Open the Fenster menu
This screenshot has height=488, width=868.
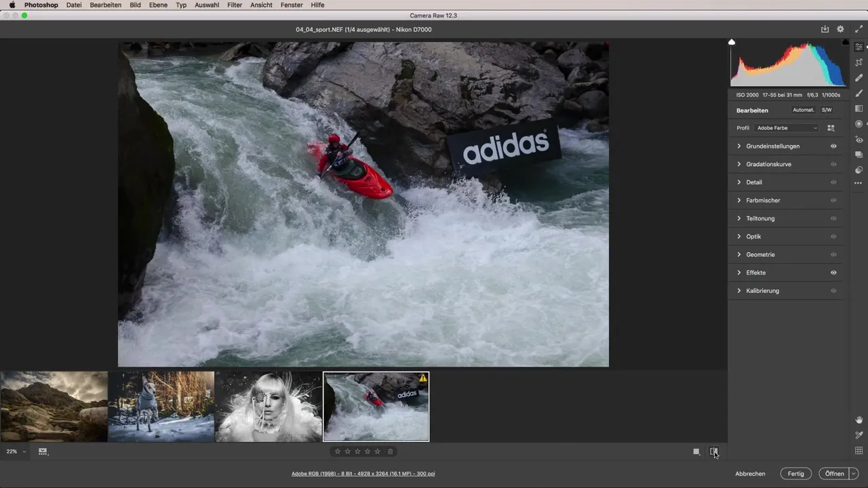pos(292,5)
